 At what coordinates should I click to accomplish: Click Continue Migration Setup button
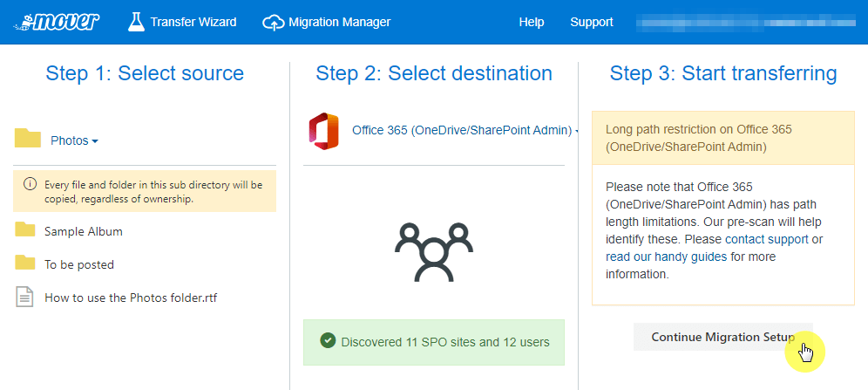(x=723, y=337)
